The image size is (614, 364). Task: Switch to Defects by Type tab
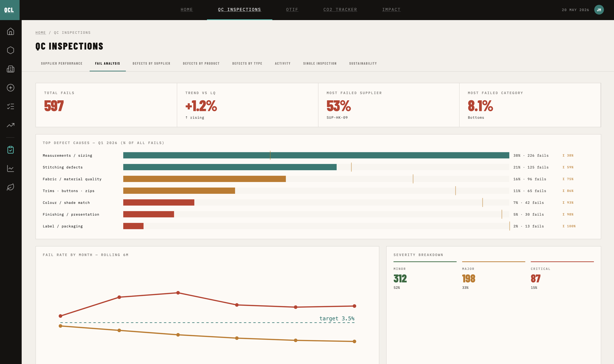point(247,63)
